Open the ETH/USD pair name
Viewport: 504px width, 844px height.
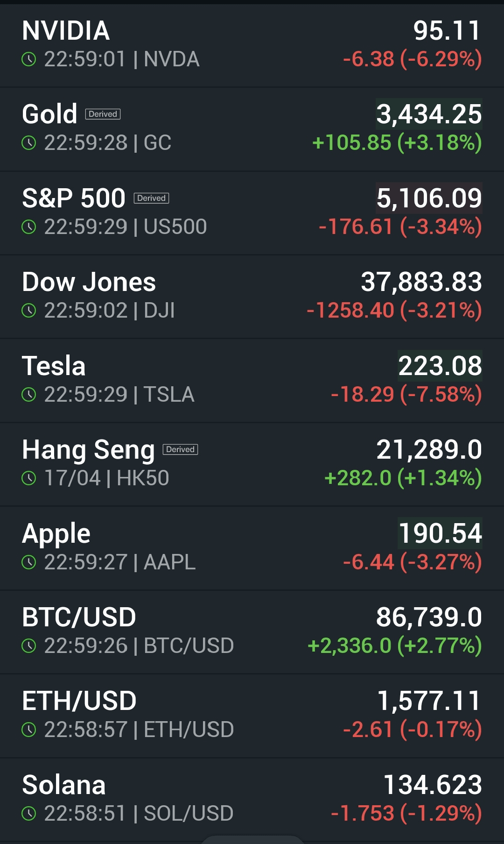[79, 701]
